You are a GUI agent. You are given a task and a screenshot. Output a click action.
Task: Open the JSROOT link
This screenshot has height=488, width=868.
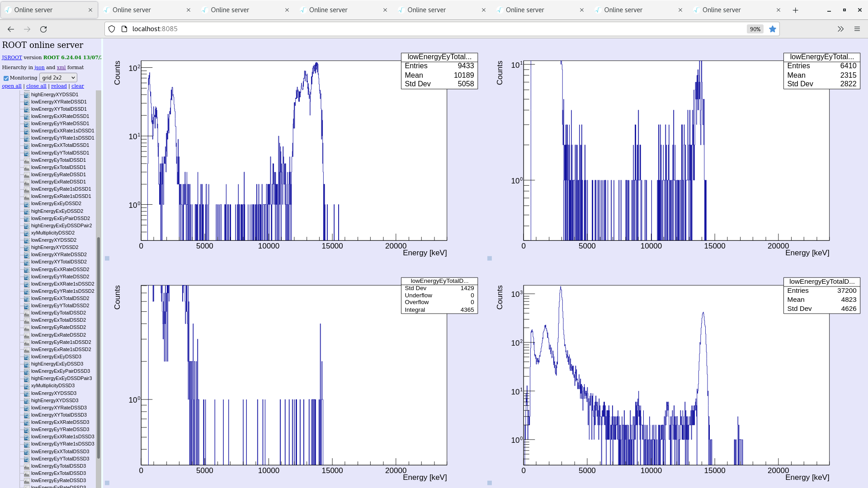[12, 57]
